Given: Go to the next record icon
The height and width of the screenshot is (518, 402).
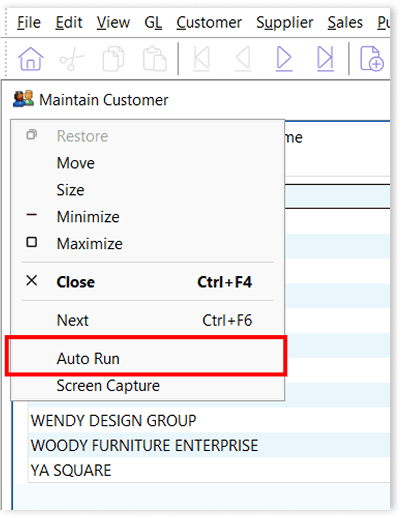Looking at the screenshot, I should click(x=284, y=59).
